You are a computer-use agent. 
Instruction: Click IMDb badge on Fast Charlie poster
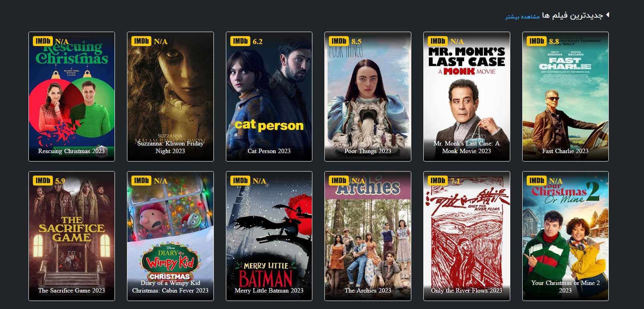(537, 41)
